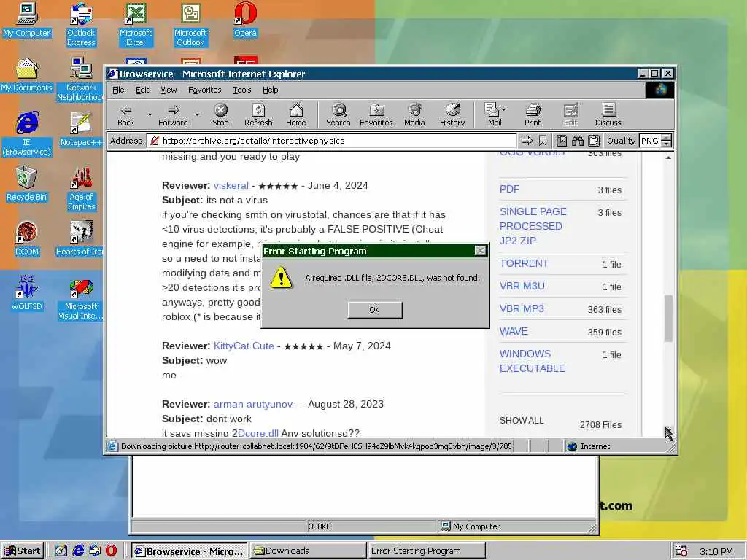Open the Tools menu

(x=241, y=90)
